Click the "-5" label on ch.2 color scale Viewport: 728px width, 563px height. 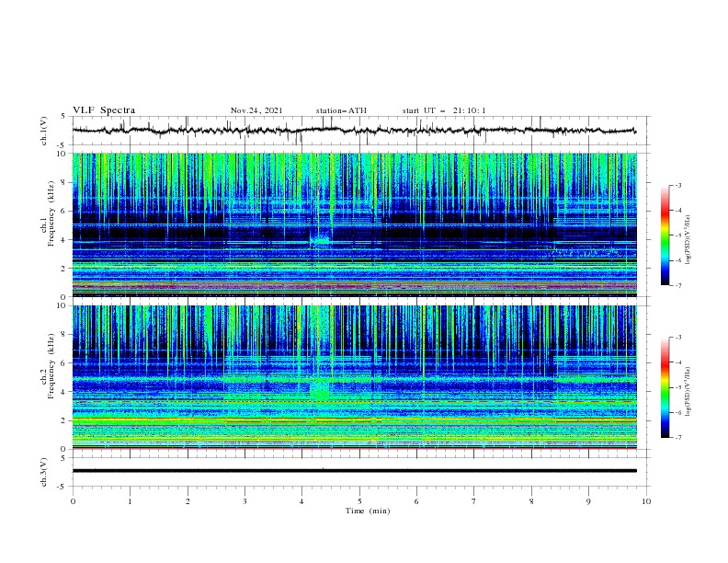678,387
